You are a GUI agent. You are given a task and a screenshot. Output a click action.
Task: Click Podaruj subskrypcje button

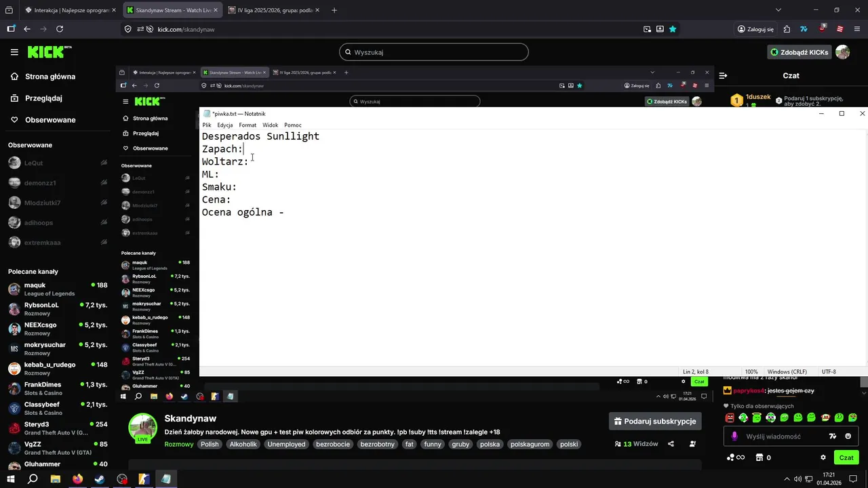[655, 421]
